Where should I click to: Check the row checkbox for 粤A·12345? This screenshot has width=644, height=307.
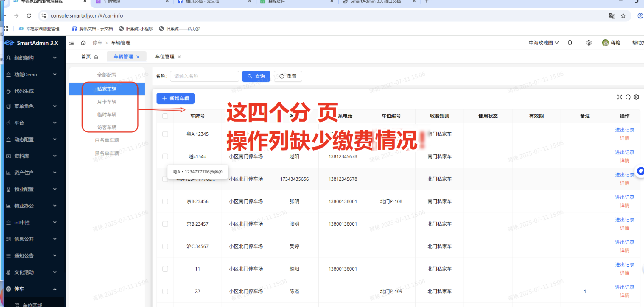[165, 134]
